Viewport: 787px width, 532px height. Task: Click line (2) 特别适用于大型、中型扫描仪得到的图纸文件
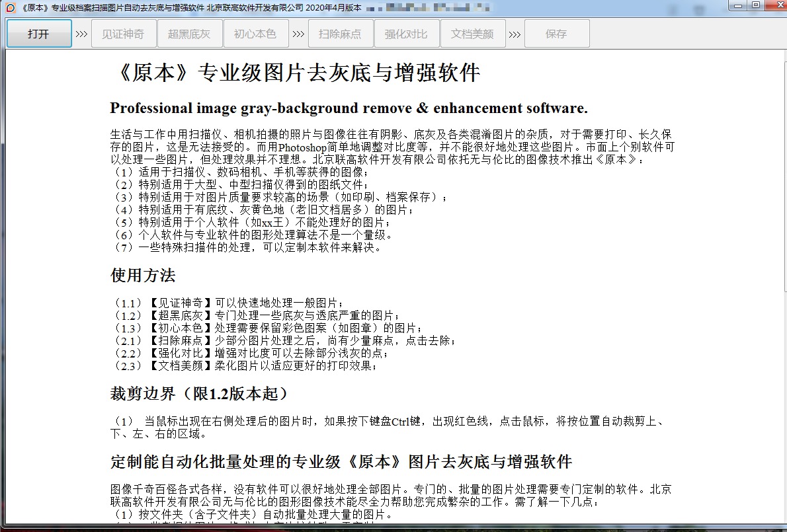240,184
